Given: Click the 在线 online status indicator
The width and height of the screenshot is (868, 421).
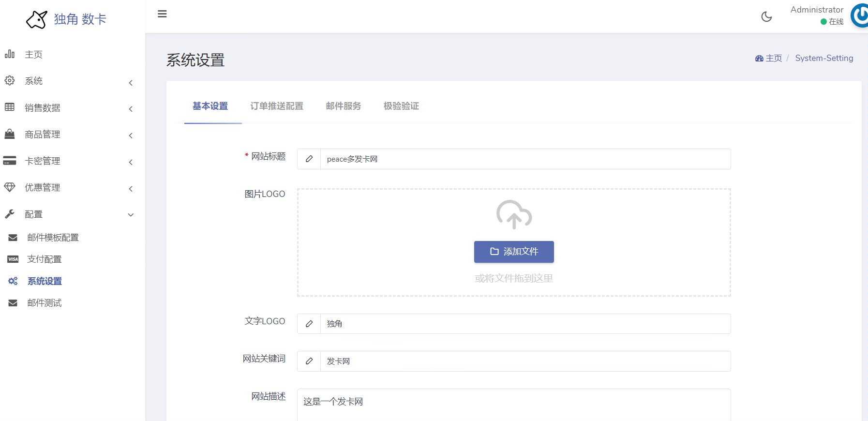Looking at the screenshot, I should (832, 22).
